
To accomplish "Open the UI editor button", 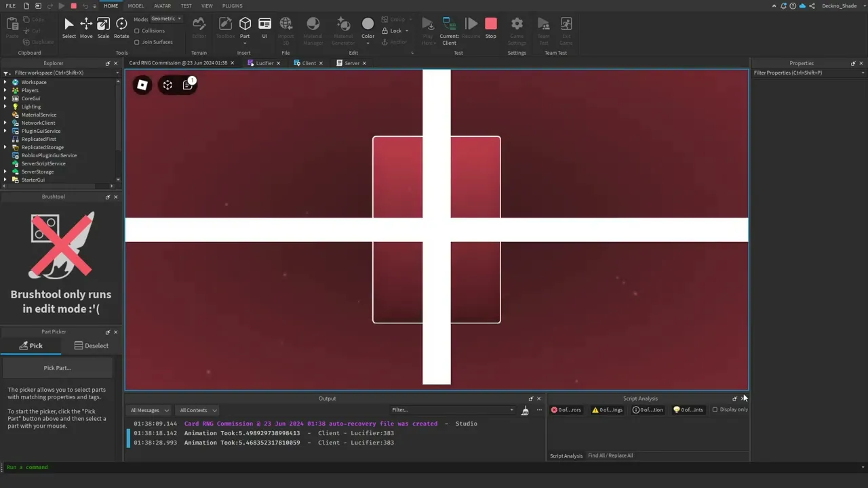I will click(264, 28).
